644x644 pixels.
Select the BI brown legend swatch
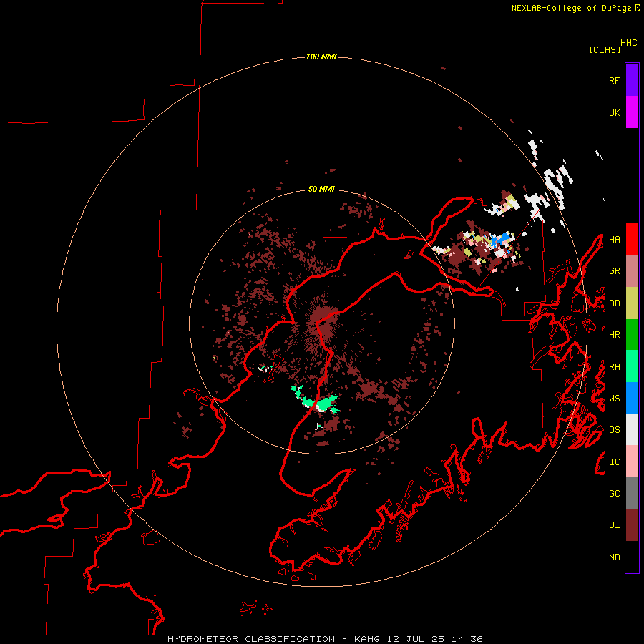(632, 525)
